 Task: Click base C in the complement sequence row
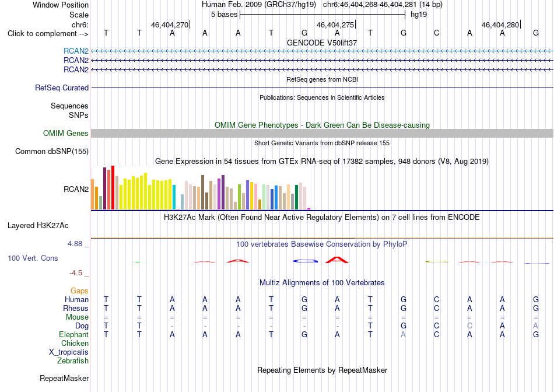pyautogui.click(x=436, y=33)
